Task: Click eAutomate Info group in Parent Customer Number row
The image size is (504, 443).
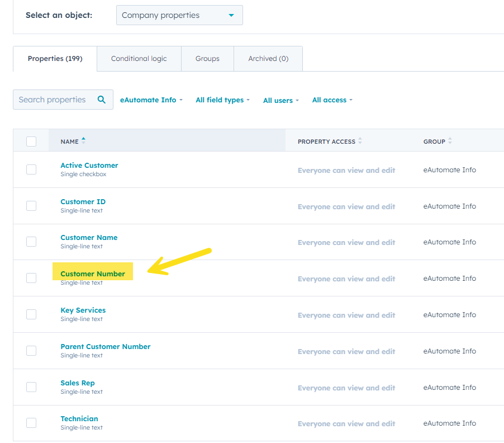Action: coord(449,351)
